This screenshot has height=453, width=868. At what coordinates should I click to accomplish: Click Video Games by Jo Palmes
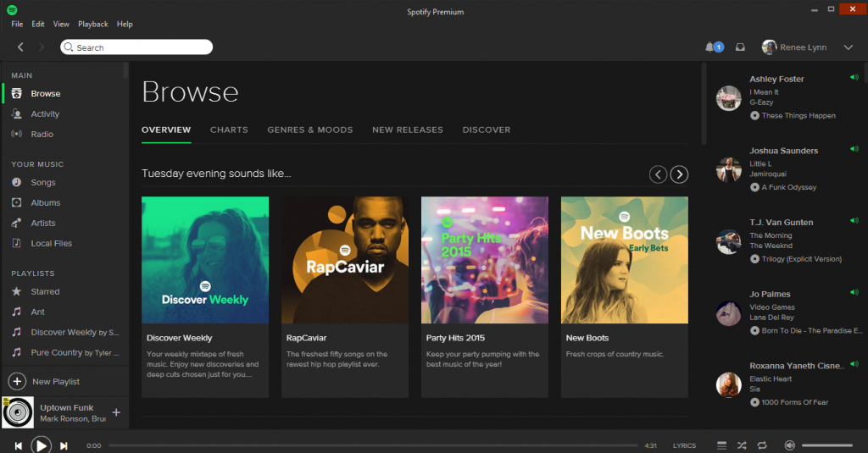coord(771,307)
